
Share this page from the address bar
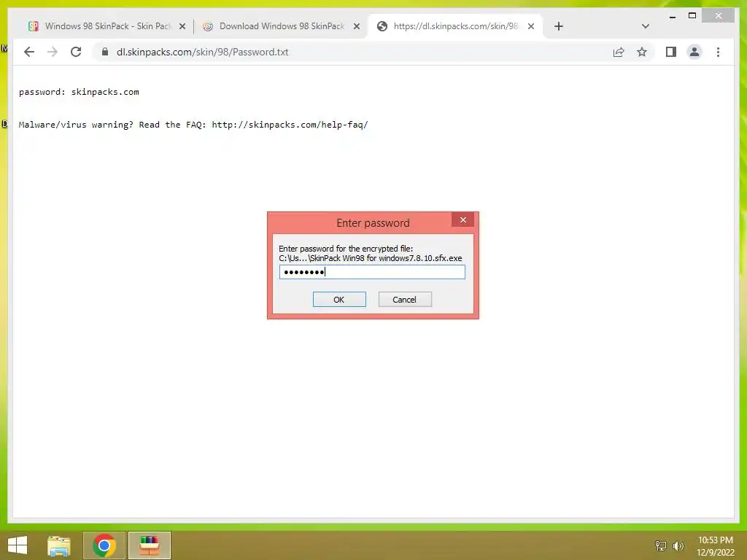[619, 52]
